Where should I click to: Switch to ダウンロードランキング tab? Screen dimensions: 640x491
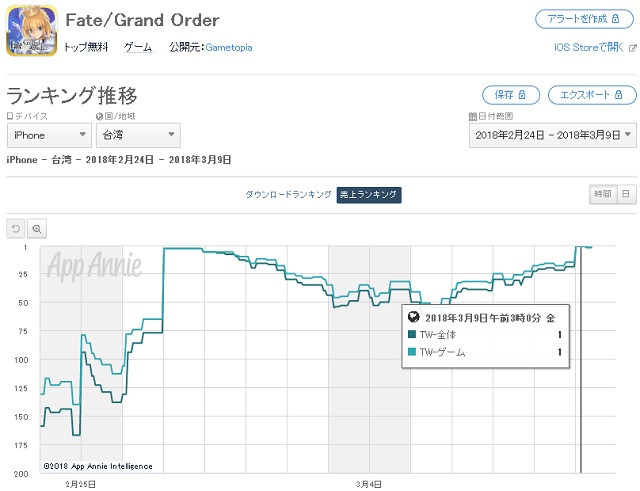click(x=288, y=195)
